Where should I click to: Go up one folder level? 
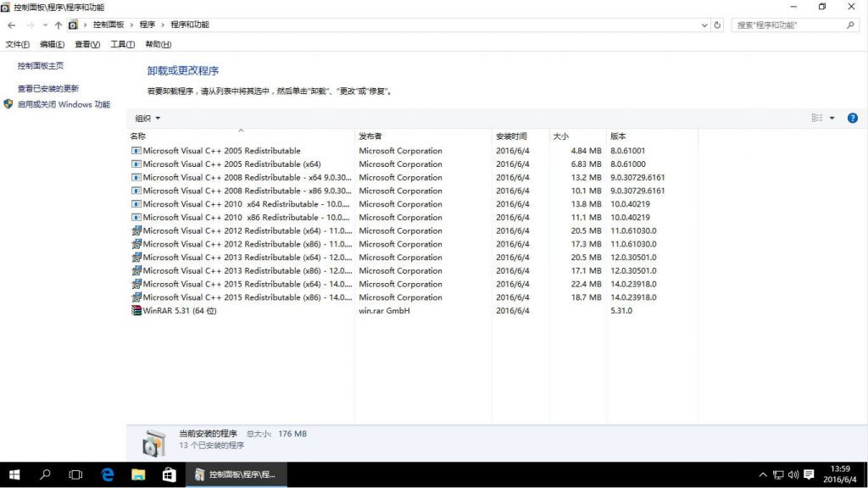58,25
